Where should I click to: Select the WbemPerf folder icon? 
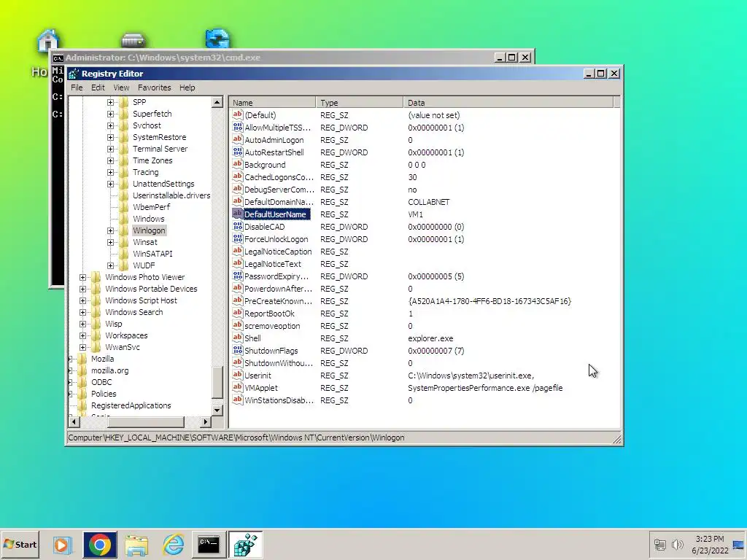tap(124, 207)
